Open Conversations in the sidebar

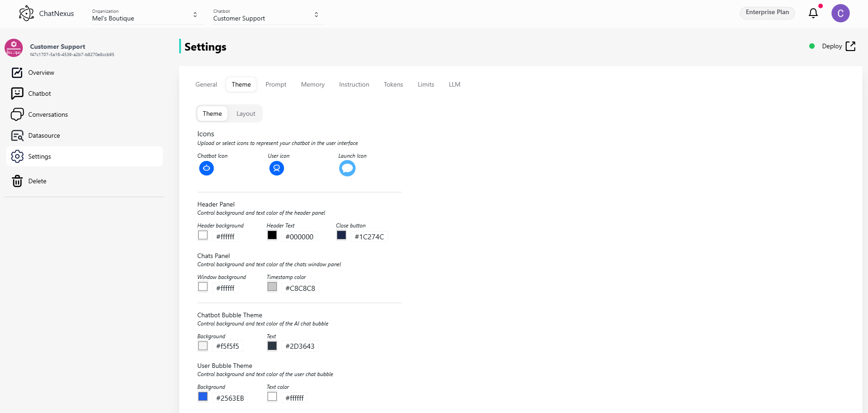pyautogui.click(x=85, y=114)
